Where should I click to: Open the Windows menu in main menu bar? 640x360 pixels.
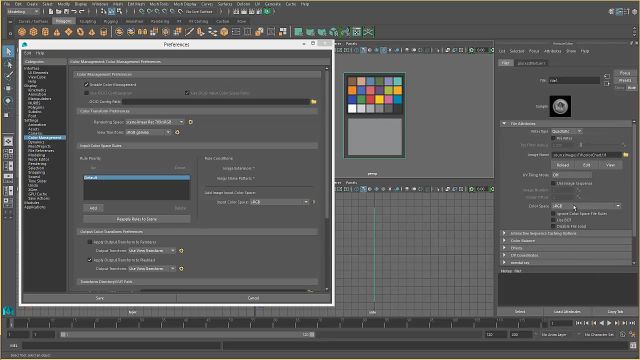[100, 4]
